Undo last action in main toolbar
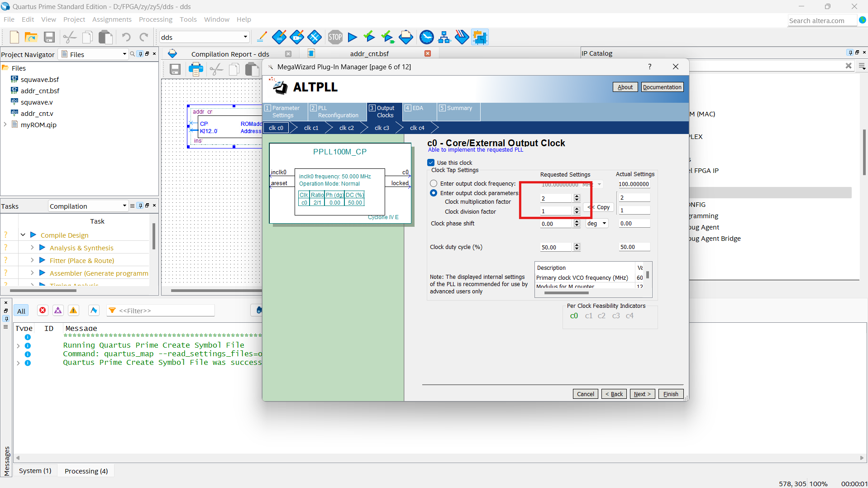The image size is (868, 488). click(126, 37)
